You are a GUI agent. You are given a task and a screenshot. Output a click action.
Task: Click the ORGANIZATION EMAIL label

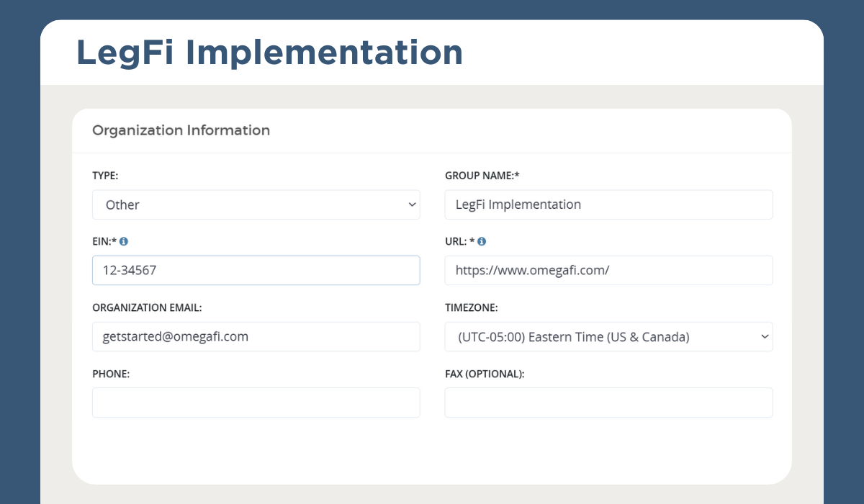[x=147, y=308]
